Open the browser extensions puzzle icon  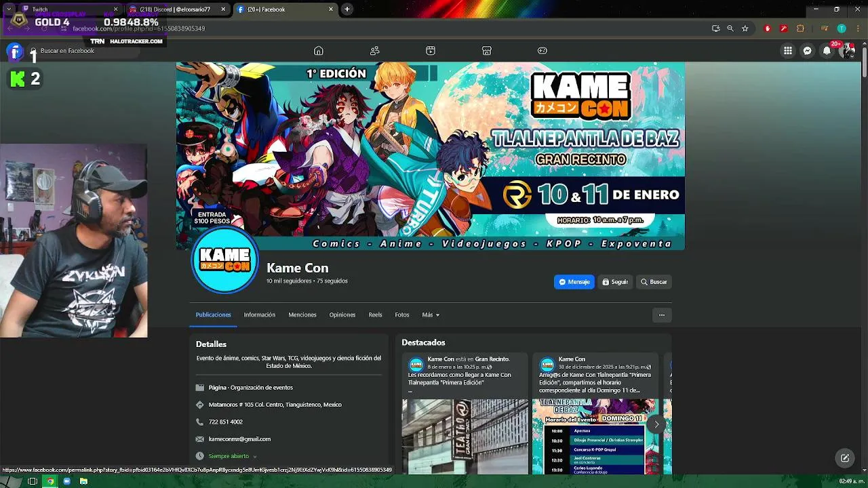pos(800,28)
